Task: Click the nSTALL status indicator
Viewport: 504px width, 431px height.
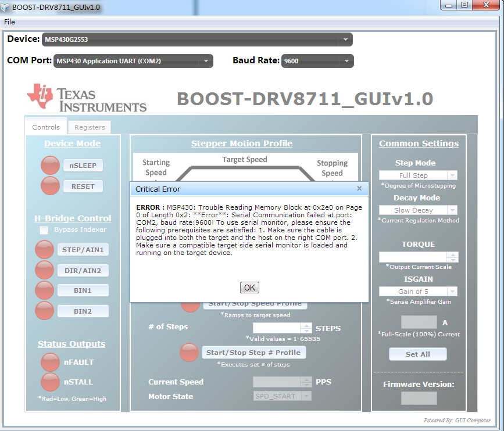Action: pyautogui.click(x=50, y=382)
